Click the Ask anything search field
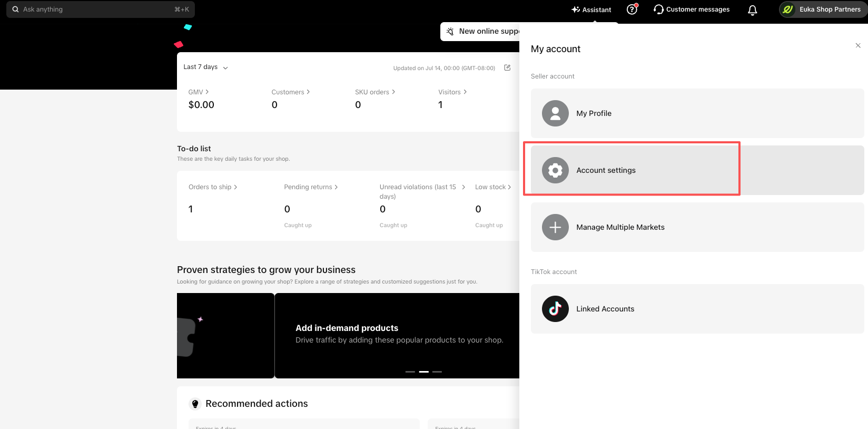Image resolution: width=868 pixels, height=429 pixels. [x=101, y=9]
